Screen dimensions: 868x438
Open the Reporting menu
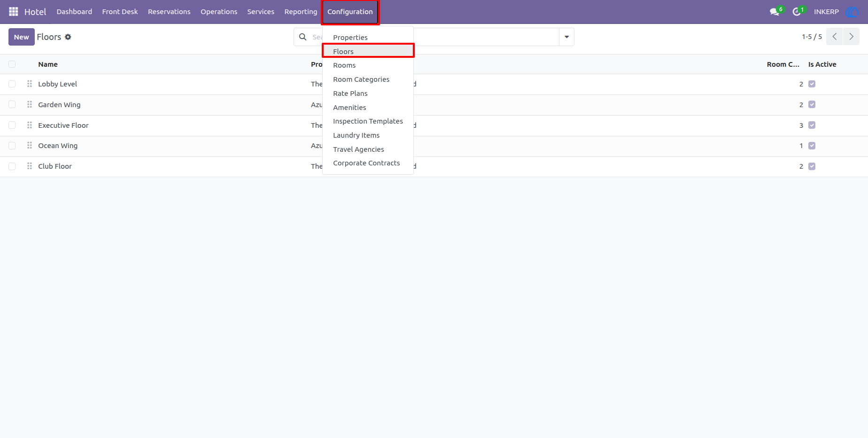pyautogui.click(x=301, y=12)
